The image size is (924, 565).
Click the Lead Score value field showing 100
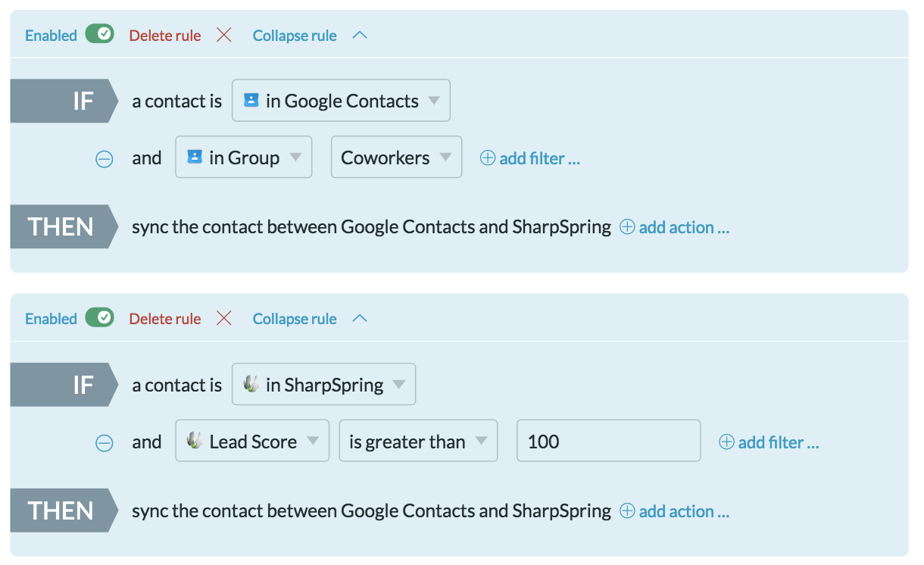pos(608,441)
